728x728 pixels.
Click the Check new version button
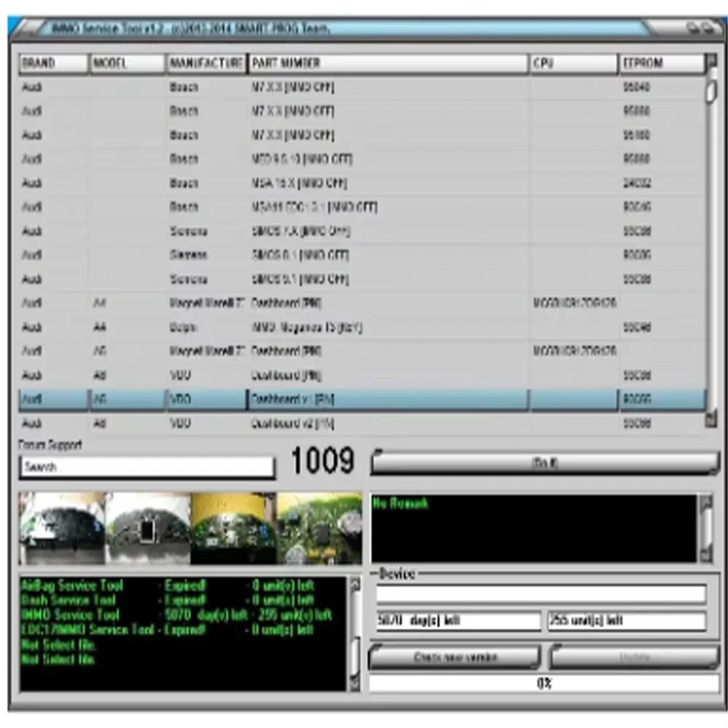coord(455,657)
